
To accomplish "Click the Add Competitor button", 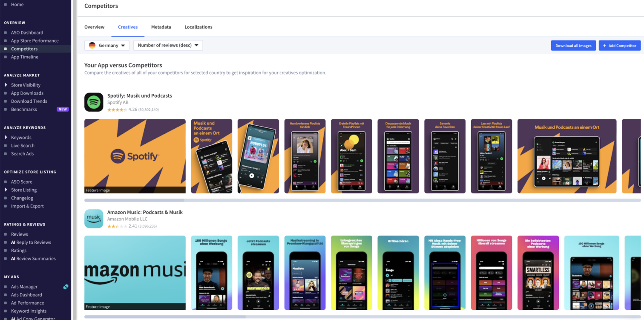I will pos(619,45).
